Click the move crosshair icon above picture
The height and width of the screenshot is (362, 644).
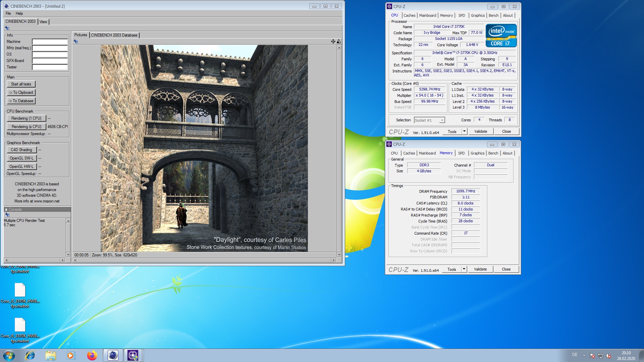[333, 42]
